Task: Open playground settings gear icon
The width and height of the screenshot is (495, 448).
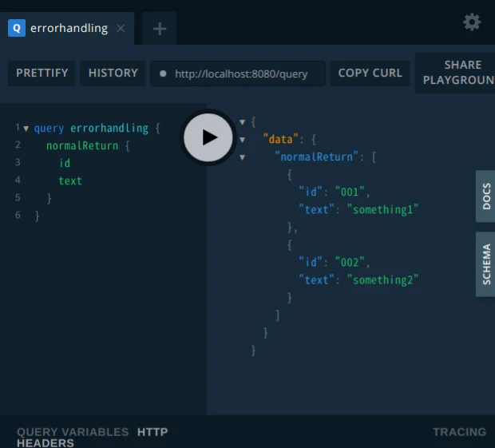Action: pyautogui.click(x=472, y=22)
